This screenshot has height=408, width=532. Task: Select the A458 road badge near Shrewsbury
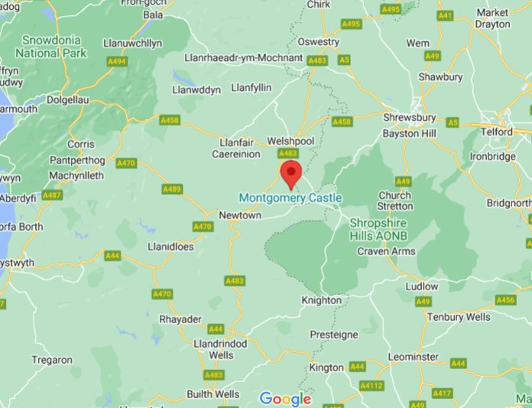[x=342, y=121]
